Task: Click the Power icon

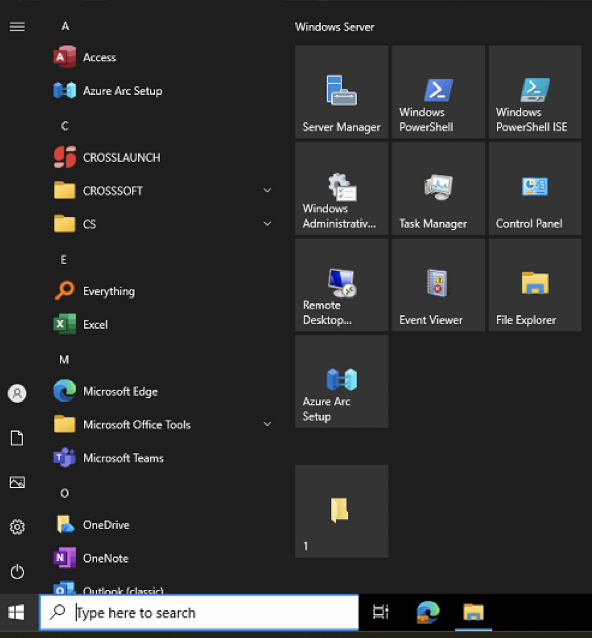Action: point(17,572)
